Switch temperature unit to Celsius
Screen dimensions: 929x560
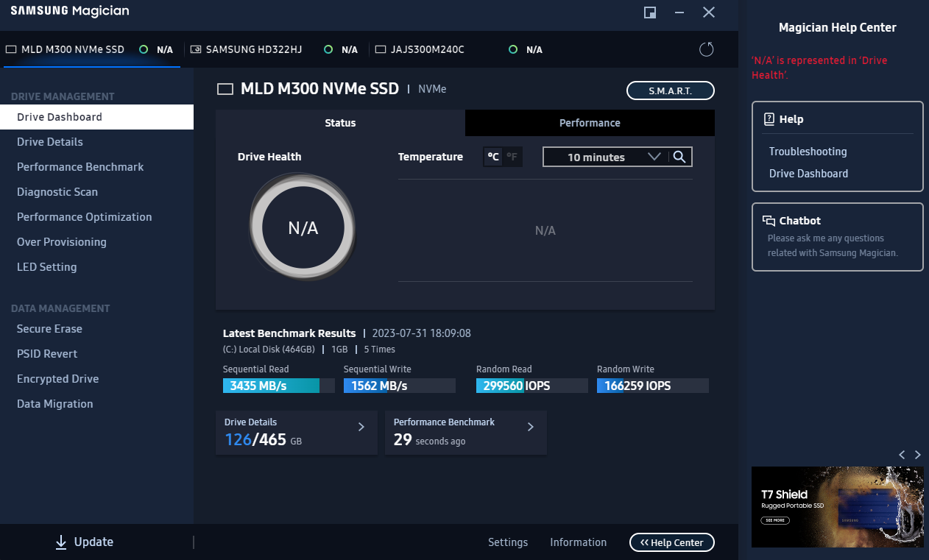coord(493,157)
